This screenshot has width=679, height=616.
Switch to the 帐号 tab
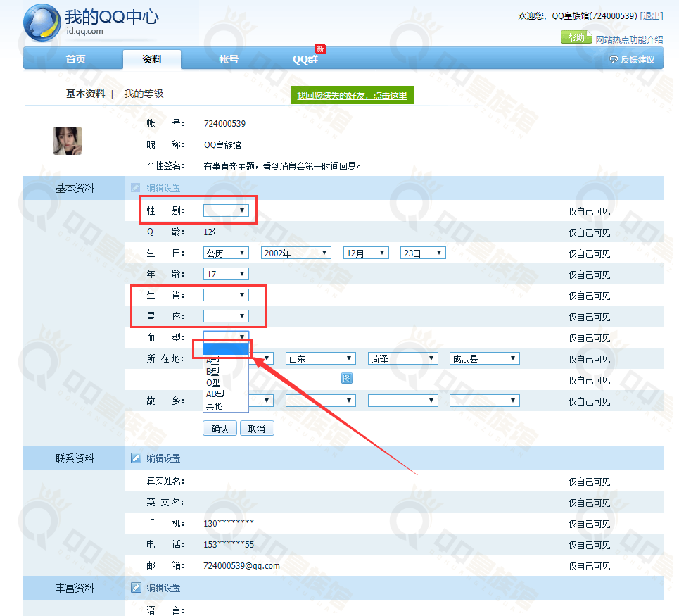click(x=229, y=59)
